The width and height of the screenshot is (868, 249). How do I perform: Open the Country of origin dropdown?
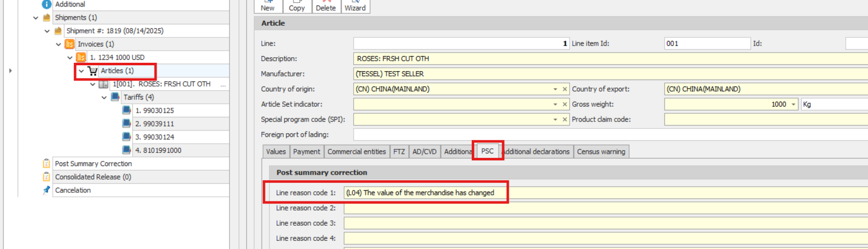click(555, 89)
